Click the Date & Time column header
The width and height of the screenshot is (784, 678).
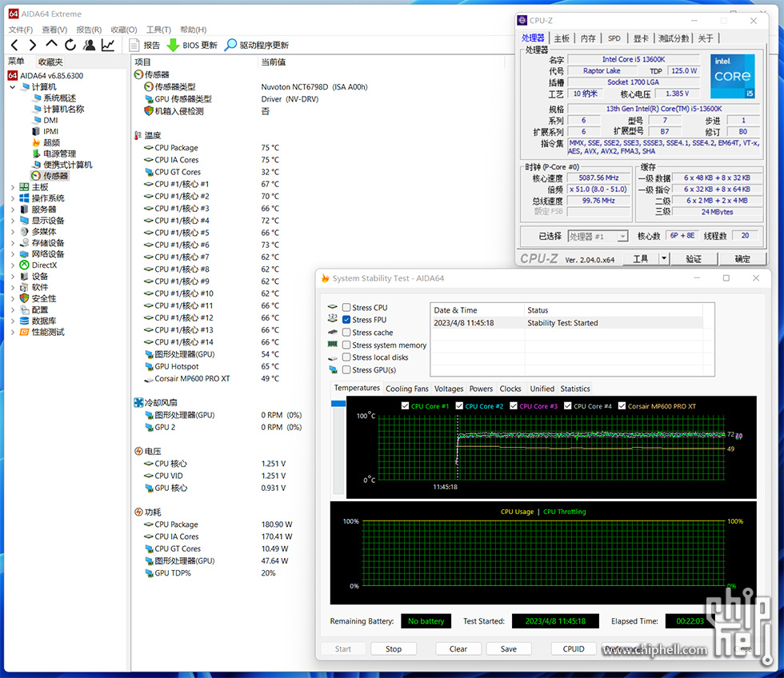tap(478, 309)
